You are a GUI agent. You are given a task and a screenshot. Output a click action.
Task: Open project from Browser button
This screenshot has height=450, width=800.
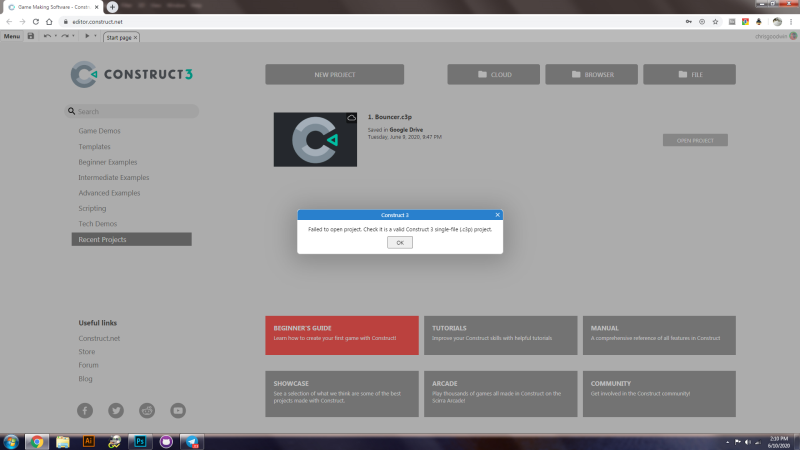pos(591,74)
